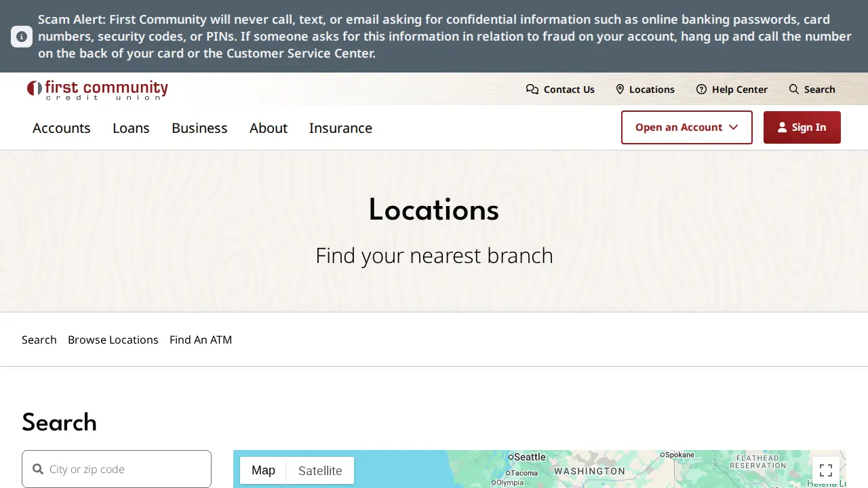This screenshot has width=868, height=488.
Task: Go to the Browse Locations tab
Action: click(x=113, y=340)
